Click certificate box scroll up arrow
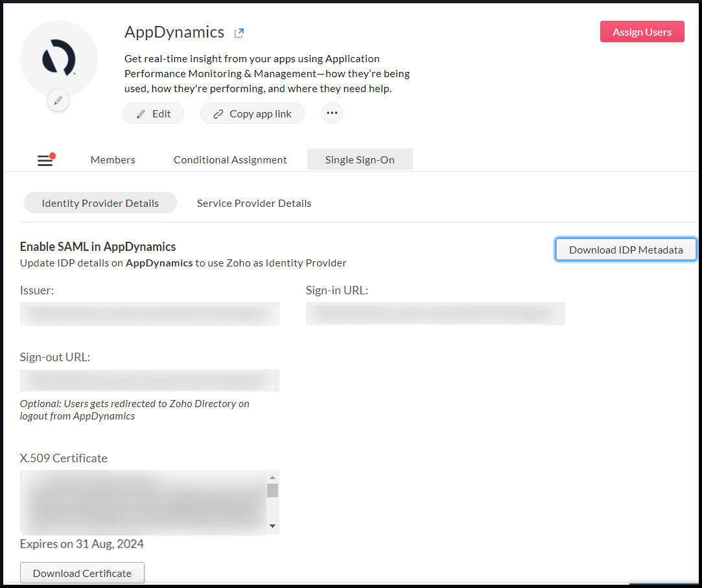The width and height of the screenshot is (702, 588). pyautogui.click(x=273, y=477)
